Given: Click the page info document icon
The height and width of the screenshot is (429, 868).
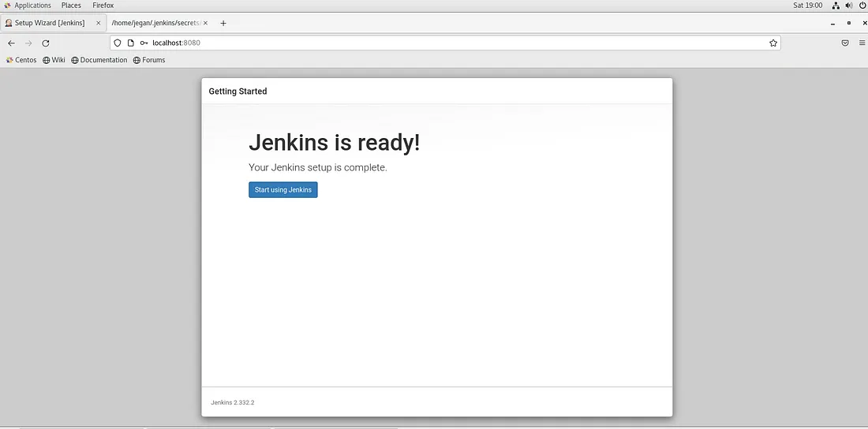Looking at the screenshot, I should click(x=131, y=43).
